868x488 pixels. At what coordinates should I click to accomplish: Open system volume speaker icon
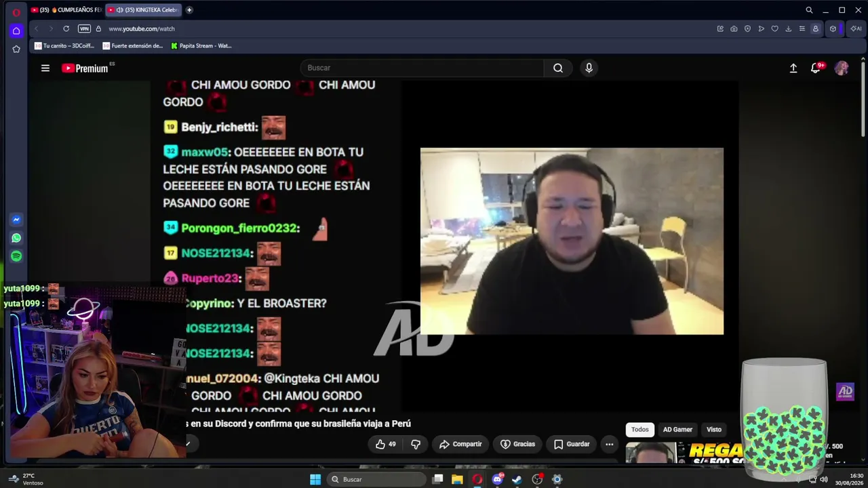(824, 479)
